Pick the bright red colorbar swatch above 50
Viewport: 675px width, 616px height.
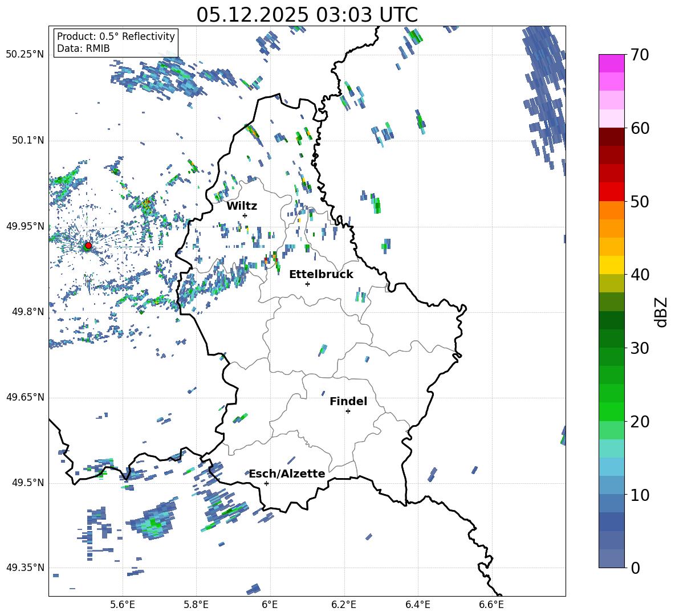click(x=612, y=191)
